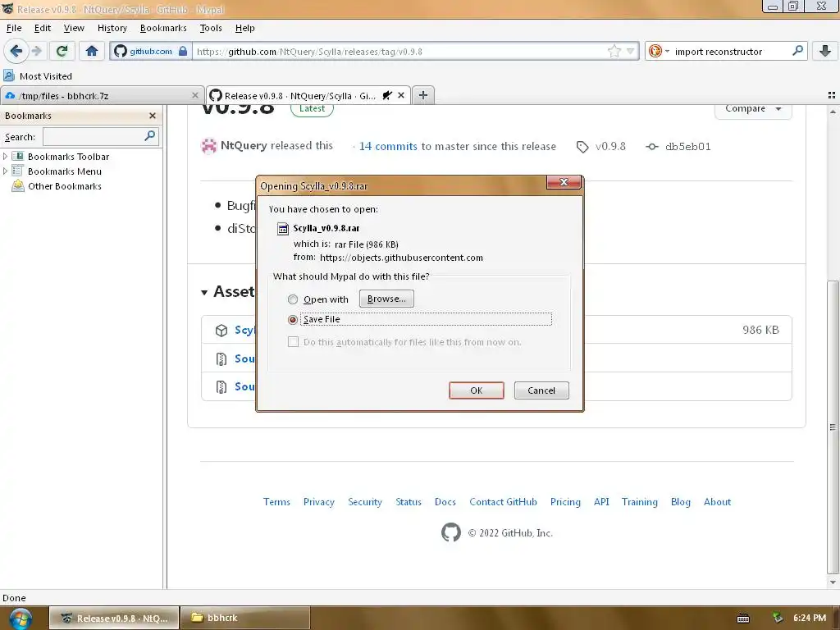Open the Terms footer link
Viewport: 840px width, 630px height.
tap(276, 502)
